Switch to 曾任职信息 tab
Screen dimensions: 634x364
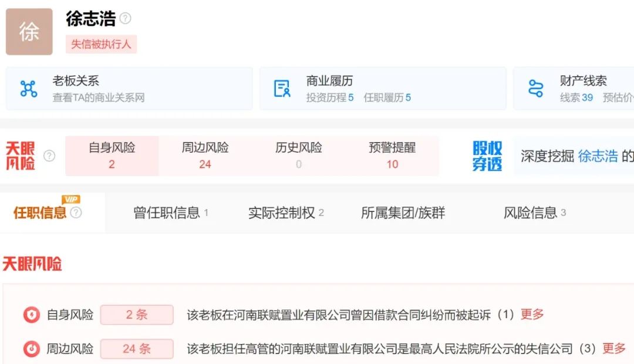(170, 213)
